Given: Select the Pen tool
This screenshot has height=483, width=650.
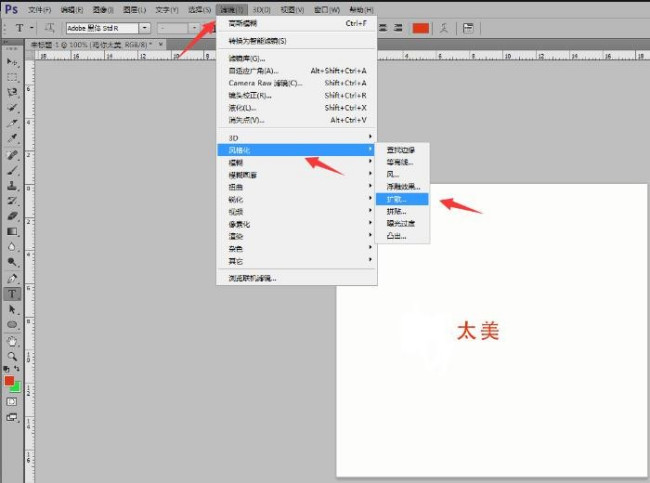Looking at the screenshot, I should (x=13, y=278).
